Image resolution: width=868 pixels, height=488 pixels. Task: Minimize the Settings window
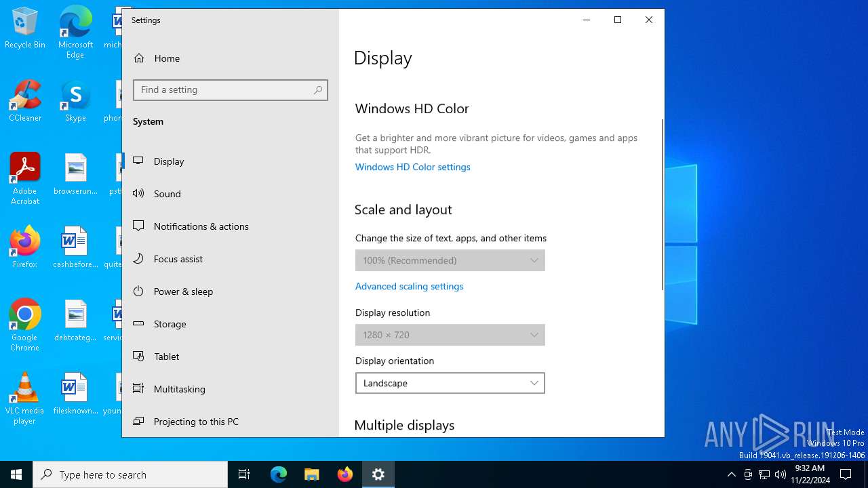[587, 20]
